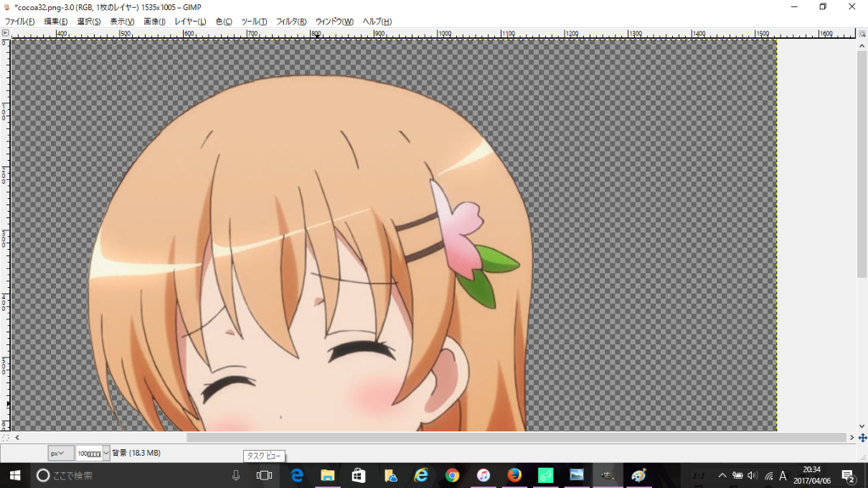Click the vertical scrollbar thumb
This screenshot has height=488, width=868.
[x=862, y=164]
